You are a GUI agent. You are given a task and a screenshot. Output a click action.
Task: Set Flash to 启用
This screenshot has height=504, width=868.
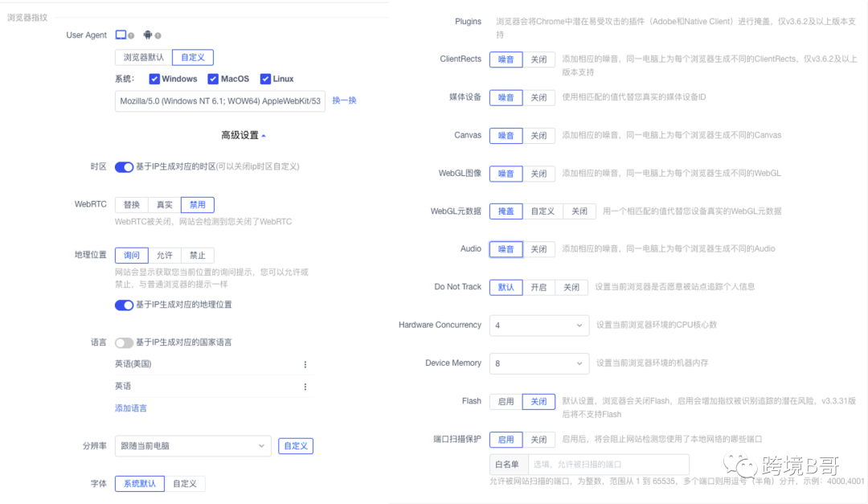pos(506,402)
